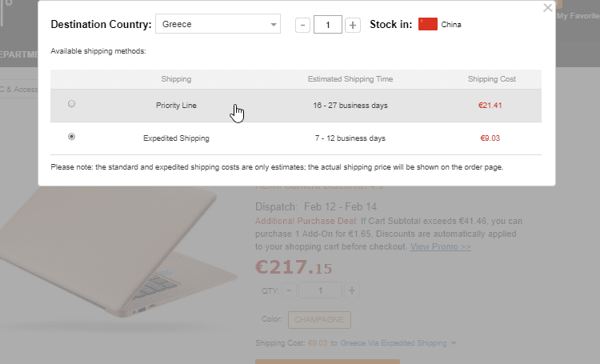600x364 pixels.
Task: Select the Expedited Shipping radio button
Action: click(72, 137)
